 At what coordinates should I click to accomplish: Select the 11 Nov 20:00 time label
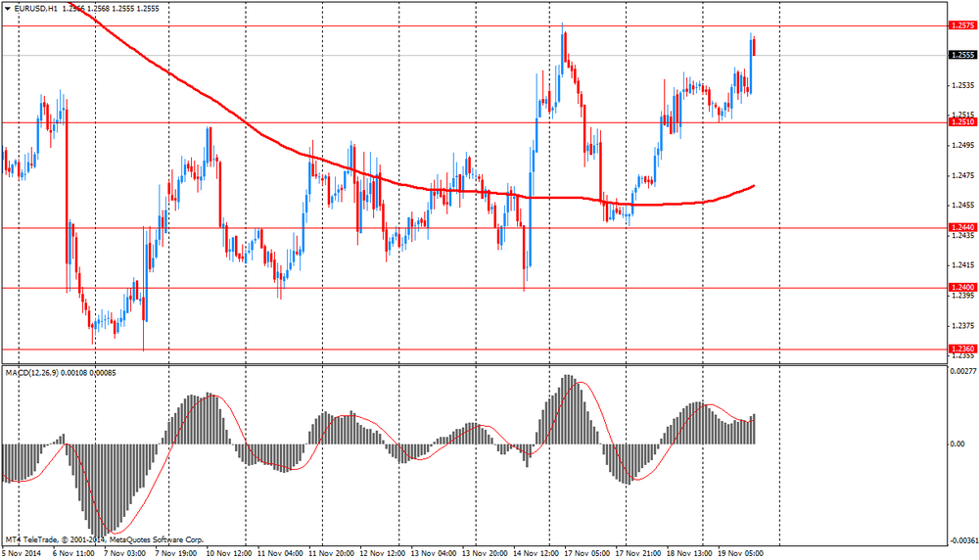coord(332,553)
